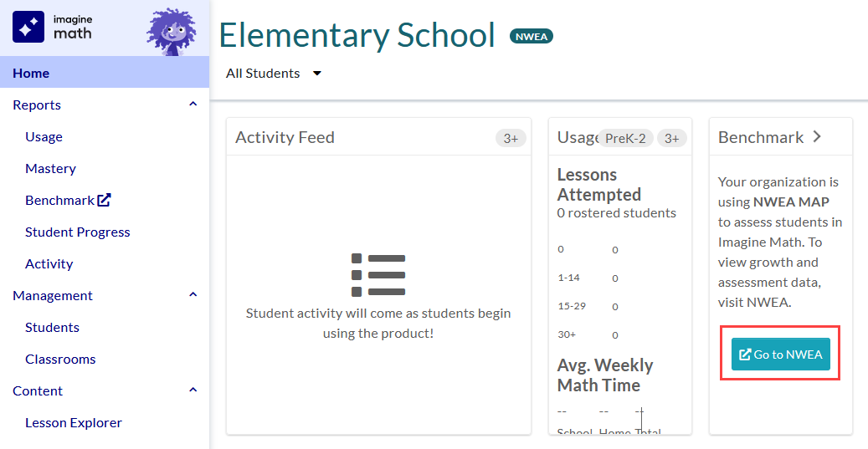Open the Classrooms management page
Image resolution: width=868 pixels, height=449 pixels.
[x=60, y=360]
